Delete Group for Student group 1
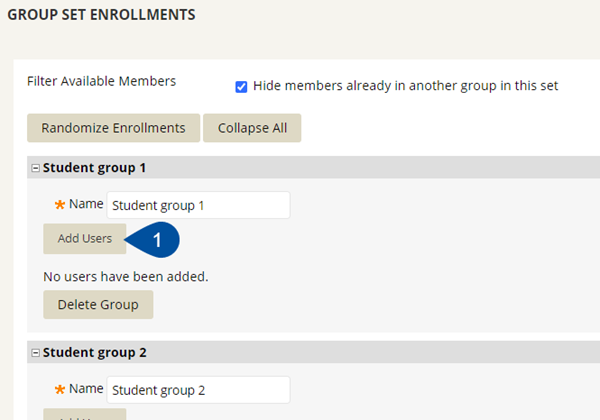 tap(98, 304)
